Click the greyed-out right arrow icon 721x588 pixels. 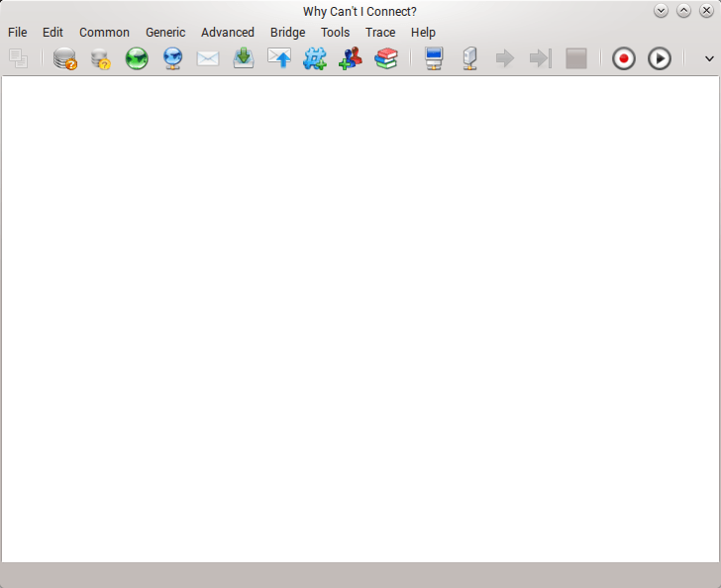click(x=505, y=58)
